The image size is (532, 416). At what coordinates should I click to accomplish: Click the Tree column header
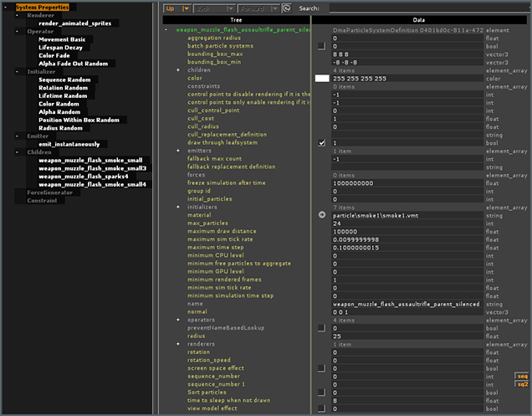237,18
